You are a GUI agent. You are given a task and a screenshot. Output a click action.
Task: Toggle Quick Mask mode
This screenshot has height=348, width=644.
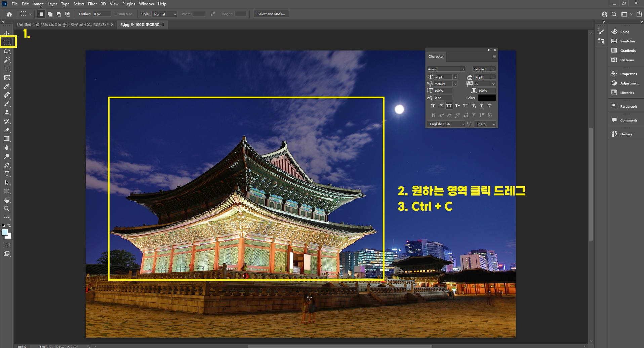point(7,245)
